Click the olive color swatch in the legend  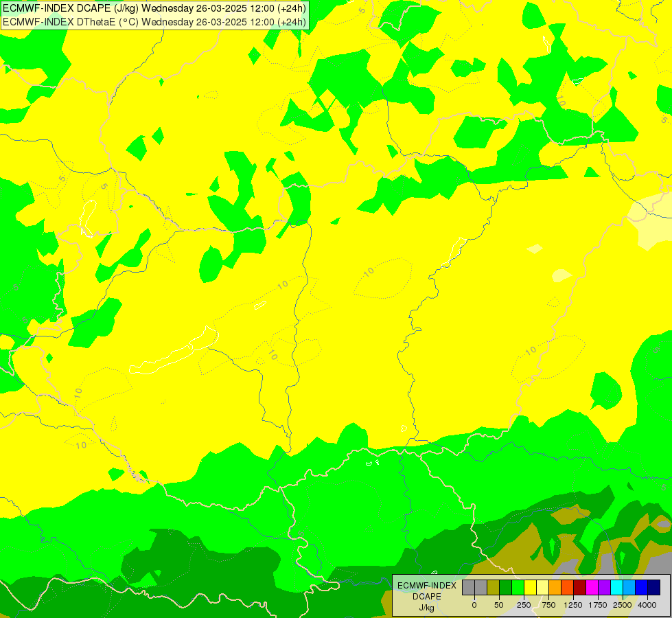point(494,588)
